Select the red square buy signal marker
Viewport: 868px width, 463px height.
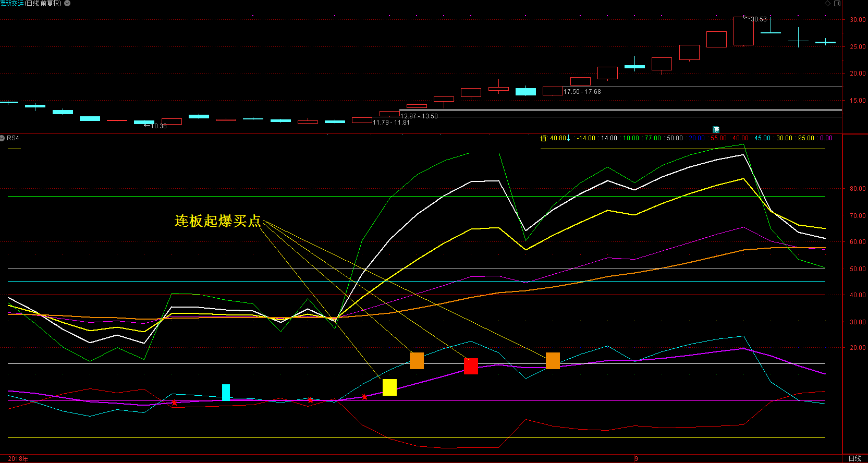(471, 366)
